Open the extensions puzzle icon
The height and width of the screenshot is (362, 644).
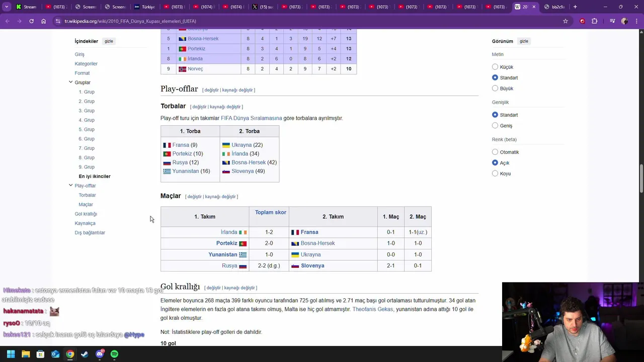pyautogui.click(x=595, y=21)
